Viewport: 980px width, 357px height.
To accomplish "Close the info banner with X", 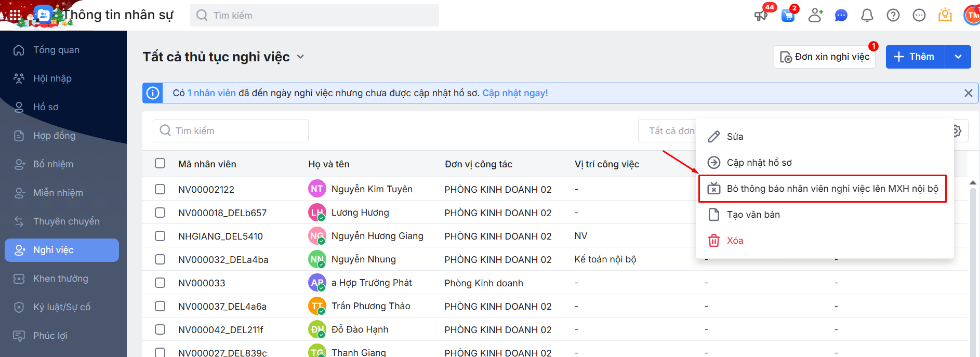I will point(968,93).
